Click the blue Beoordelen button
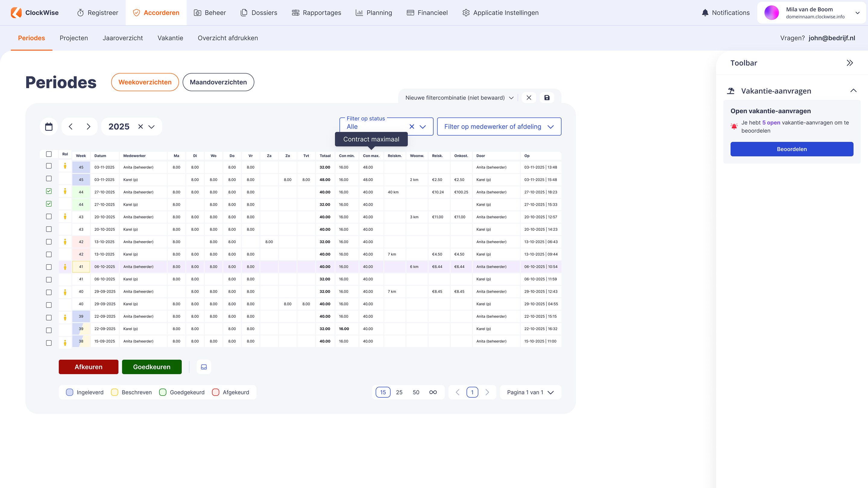The image size is (868, 488). click(791, 149)
